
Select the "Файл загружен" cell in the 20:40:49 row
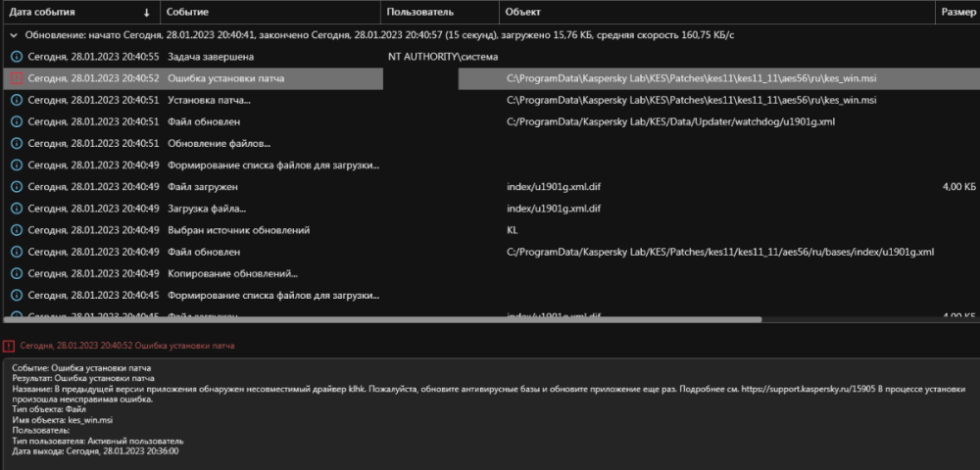point(203,187)
